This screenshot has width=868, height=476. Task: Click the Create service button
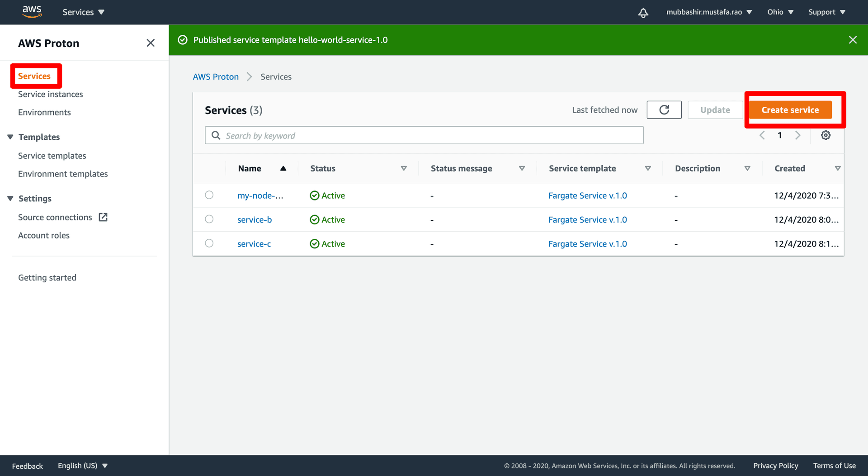(790, 110)
